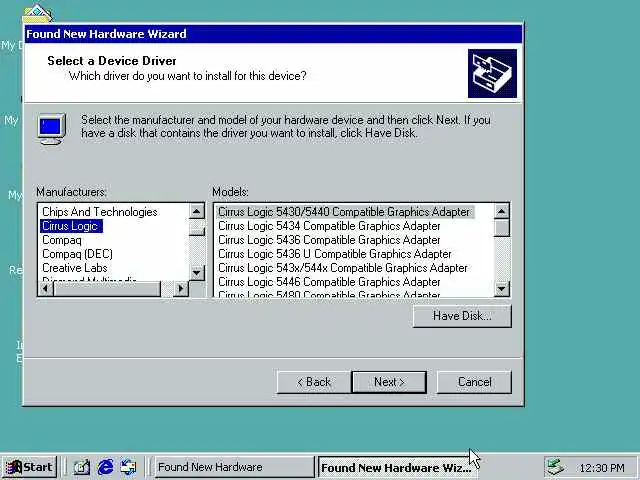Select Compaq (DEC) manufacturer entry
The image size is (640, 480).
click(x=77, y=254)
